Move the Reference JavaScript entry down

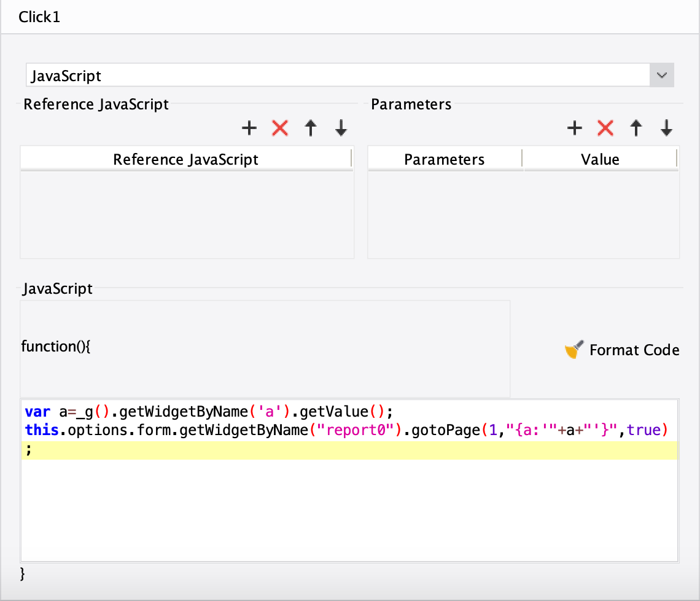[x=340, y=128]
